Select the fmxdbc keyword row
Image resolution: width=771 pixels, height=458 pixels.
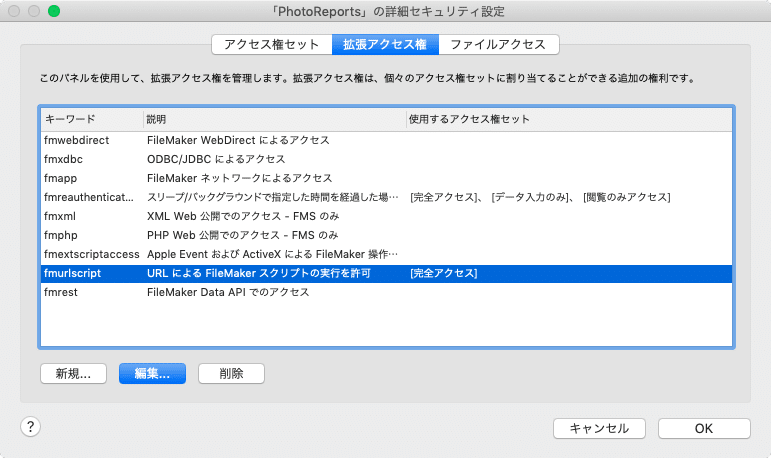point(386,159)
